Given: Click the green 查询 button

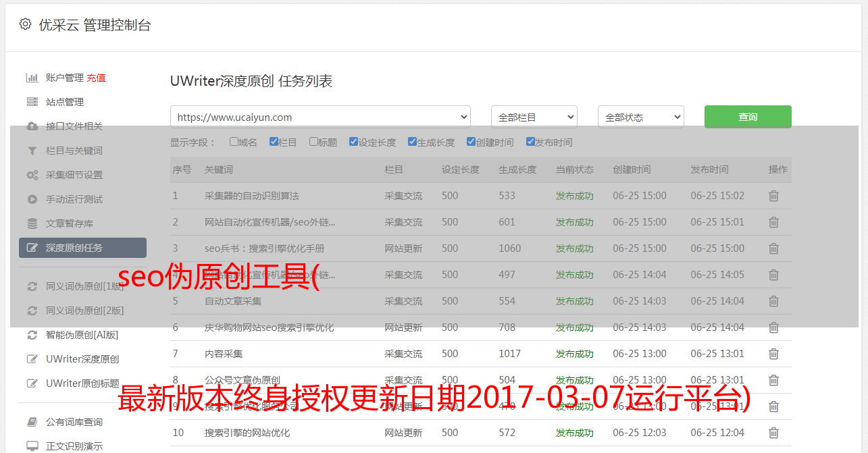Looking at the screenshot, I should pos(748,117).
